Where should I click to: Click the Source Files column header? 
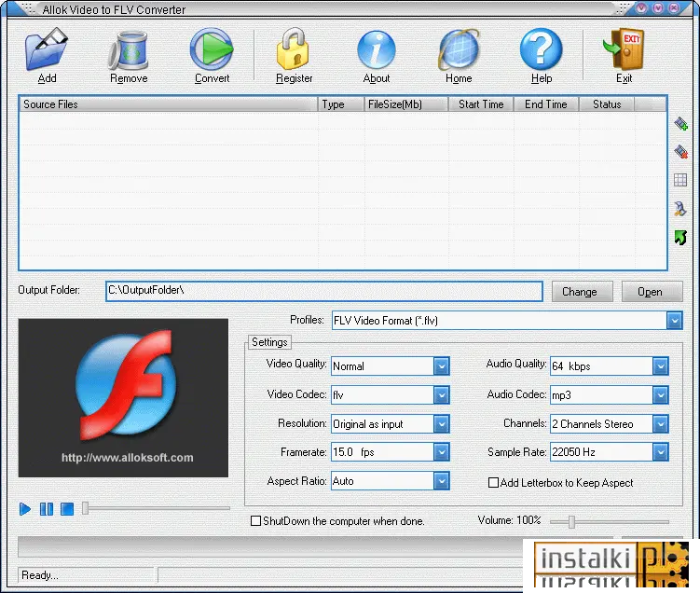[x=169, y=104]
